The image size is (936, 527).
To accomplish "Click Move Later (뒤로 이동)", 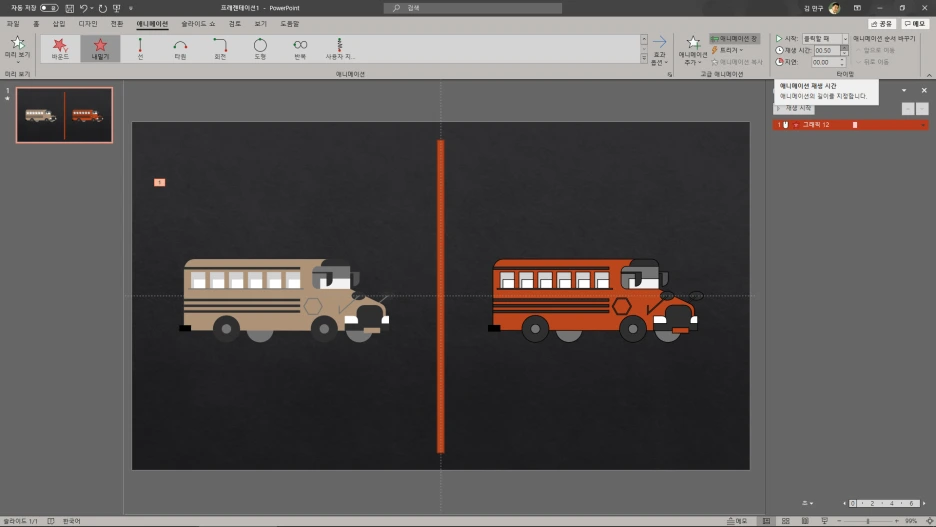I will point(873,62).
